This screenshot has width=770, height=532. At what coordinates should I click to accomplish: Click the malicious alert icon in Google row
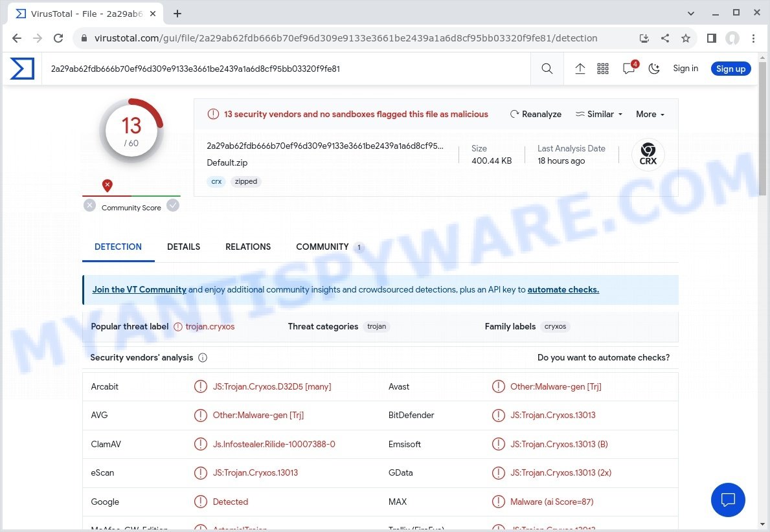[200, 502]
